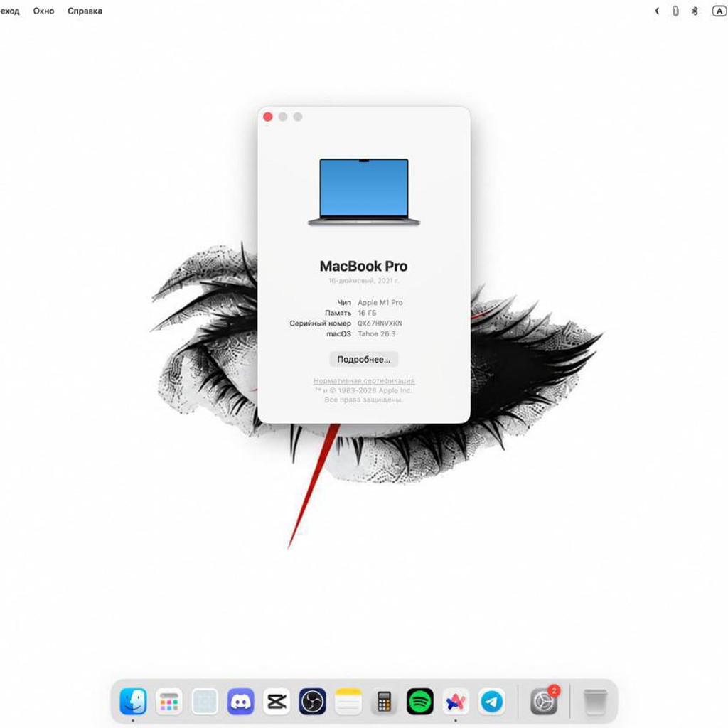Select the serial number QX67HNVXKN
This screenshot has height=728, width=728.
pyautogui.click(x=380, y=323)
